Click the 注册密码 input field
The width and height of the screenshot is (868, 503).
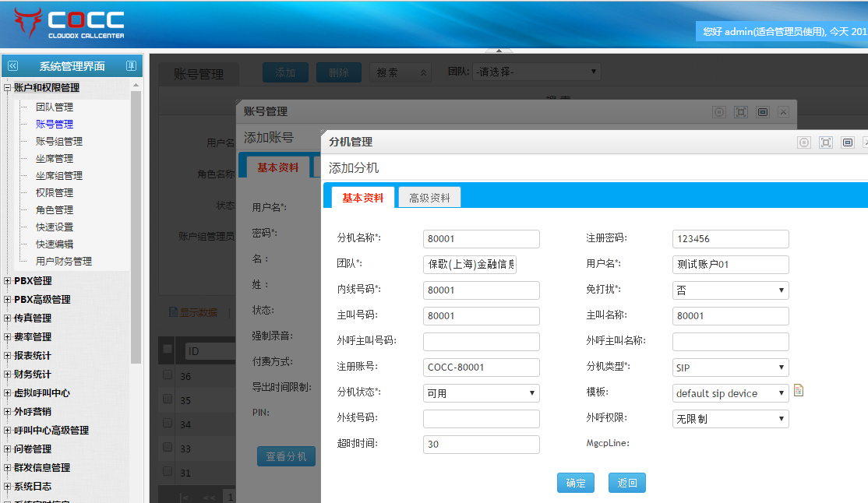[730, 239]
